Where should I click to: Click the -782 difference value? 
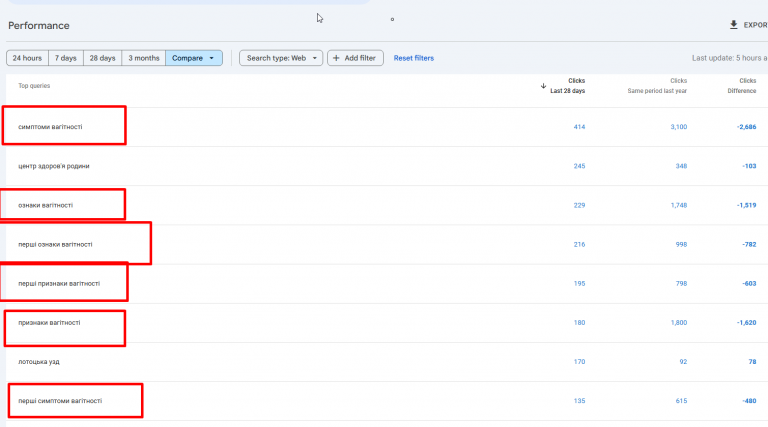pos(749,244)
